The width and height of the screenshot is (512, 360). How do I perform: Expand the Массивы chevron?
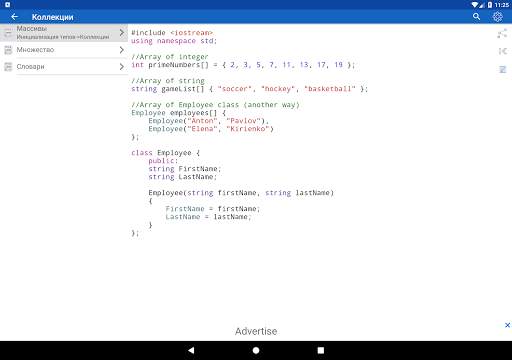122,33
